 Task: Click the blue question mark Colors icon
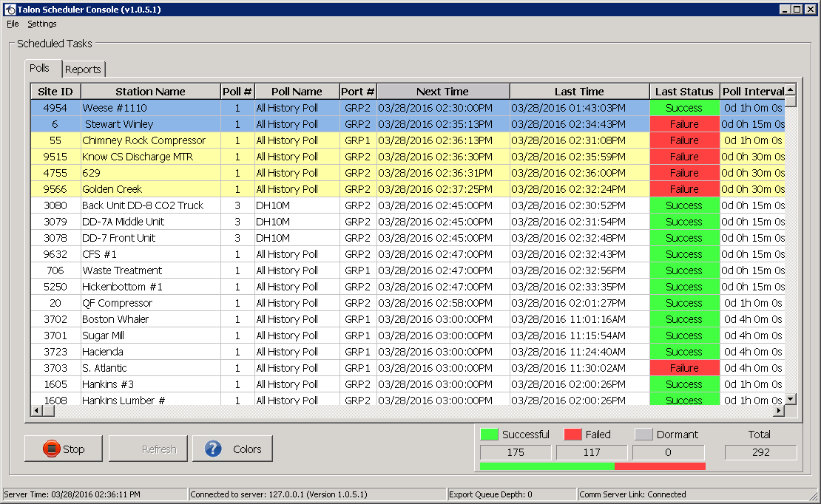tap(213, 449)
